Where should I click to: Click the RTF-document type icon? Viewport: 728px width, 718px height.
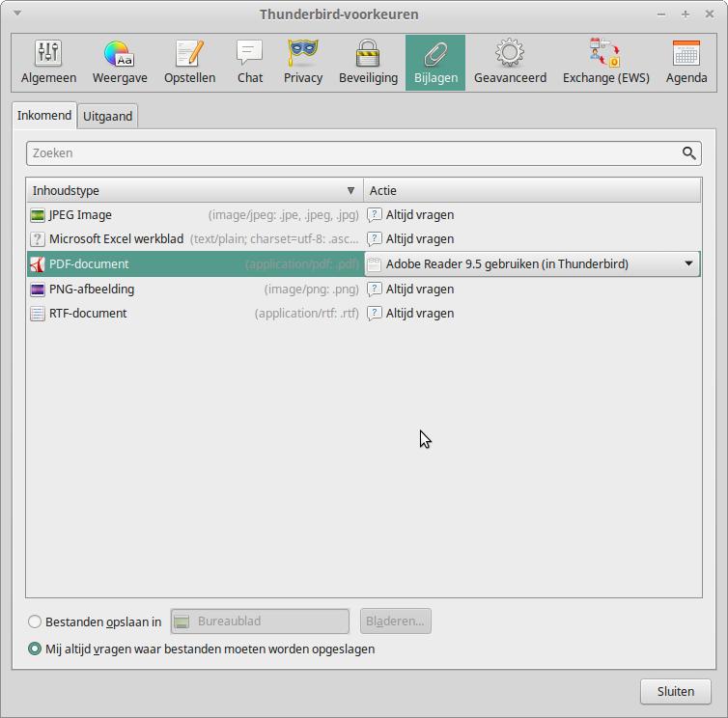tap(37, 314)
